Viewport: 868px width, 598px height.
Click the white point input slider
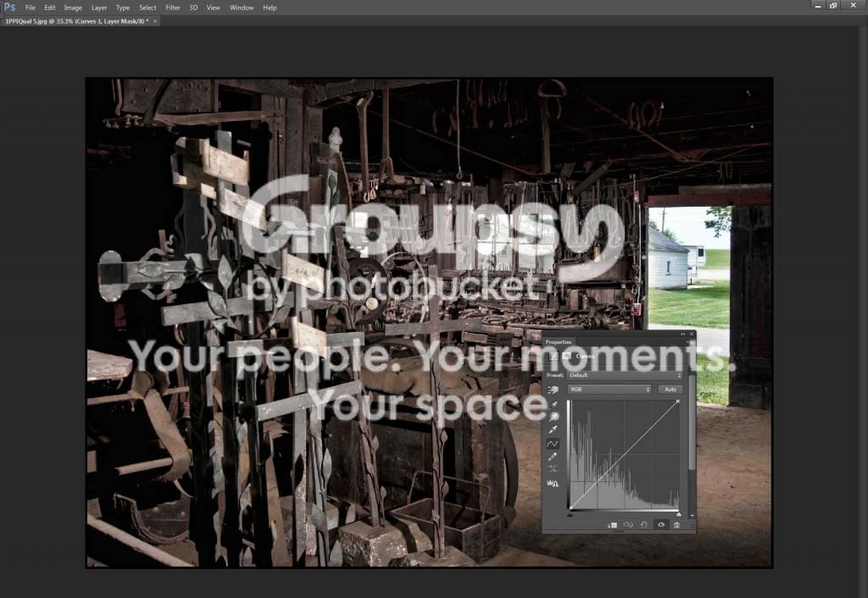pyautogui.click(x=679, y=514)
